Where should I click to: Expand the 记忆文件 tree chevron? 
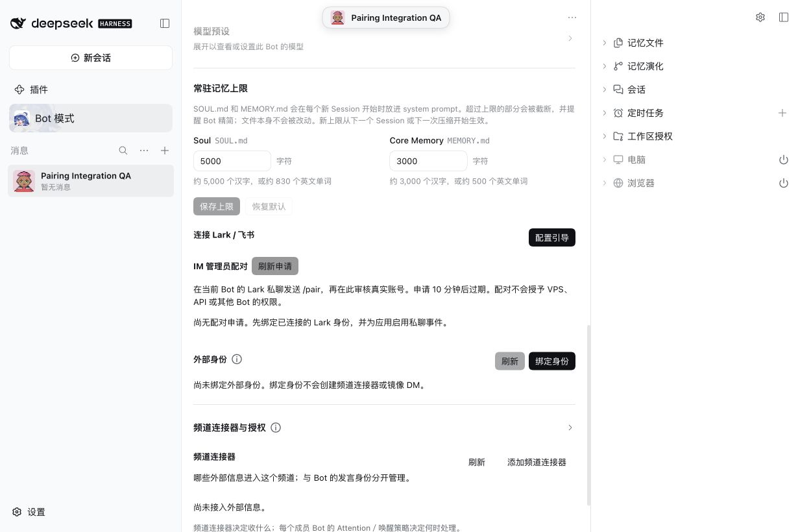(605, 43)
